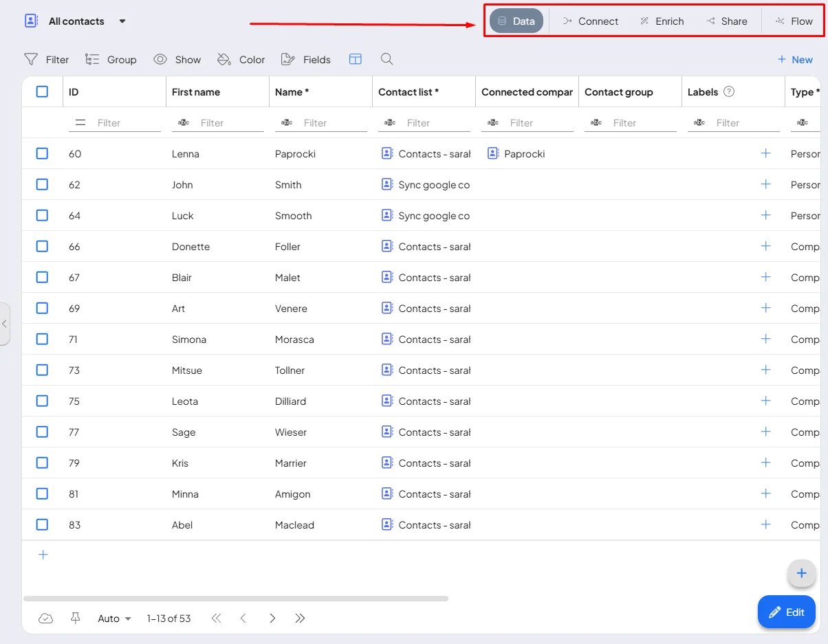Screen dimensions: 828x644
Task: Switch to the Data tab
Action: [x=516, y=21]
